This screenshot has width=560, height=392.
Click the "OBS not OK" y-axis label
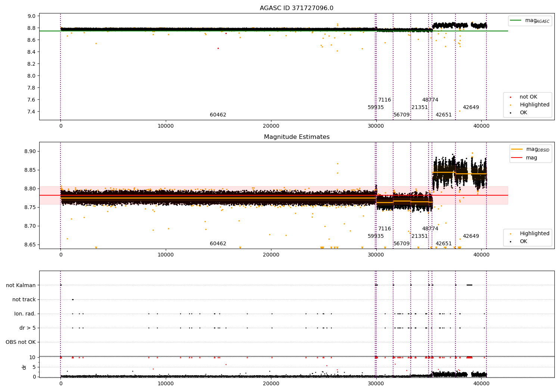coord(21,342)
